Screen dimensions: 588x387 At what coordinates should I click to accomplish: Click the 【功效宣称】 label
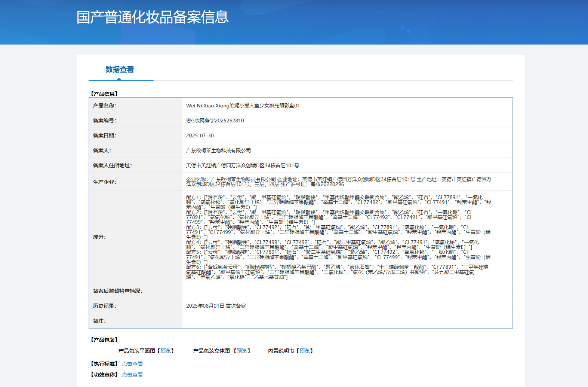coord(104,375)
